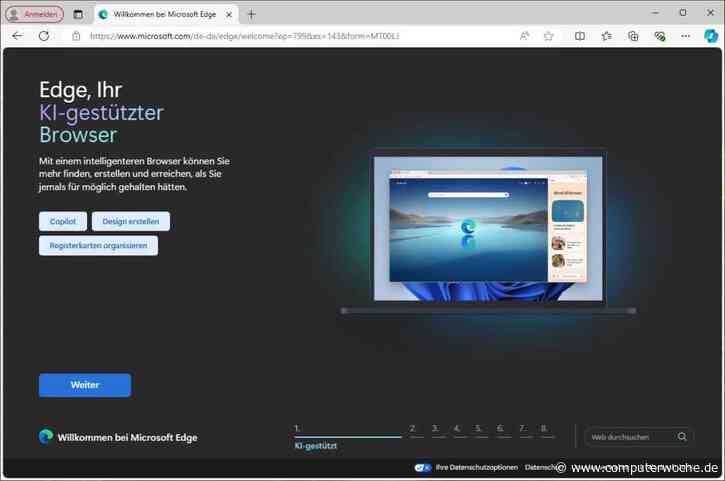
Task: Close the Willkommen bei Microsoft Edge tab
Action: coord(229,14)
